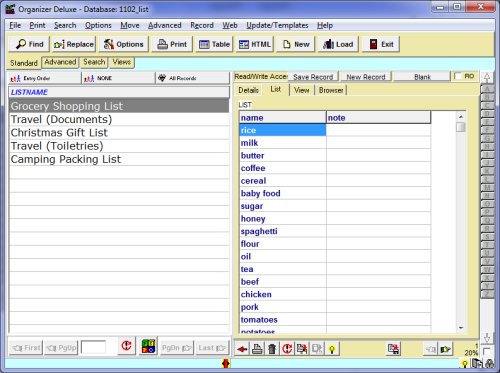Click the red and yellow splitter arrows icon
This screenshot has width=500, height=373.
[x=226, y=364]
